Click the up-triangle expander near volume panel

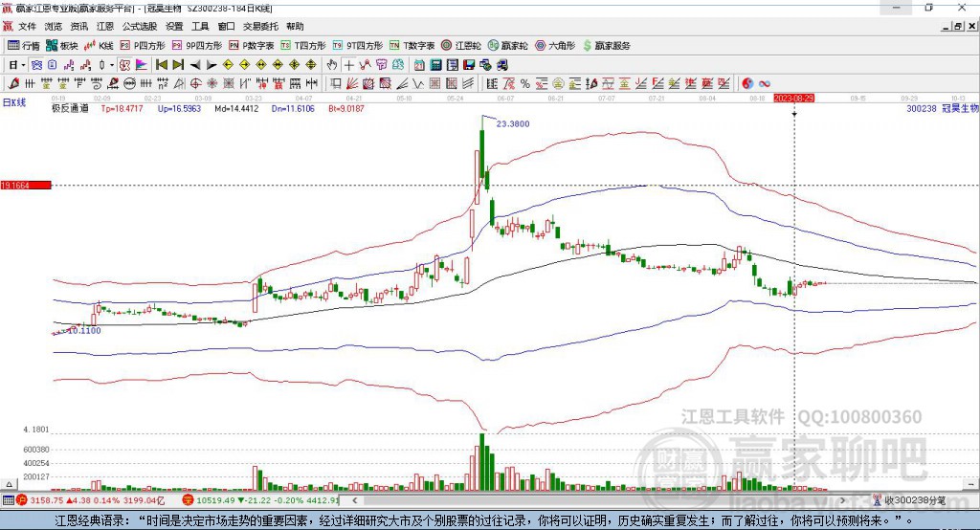pos(9,484)
